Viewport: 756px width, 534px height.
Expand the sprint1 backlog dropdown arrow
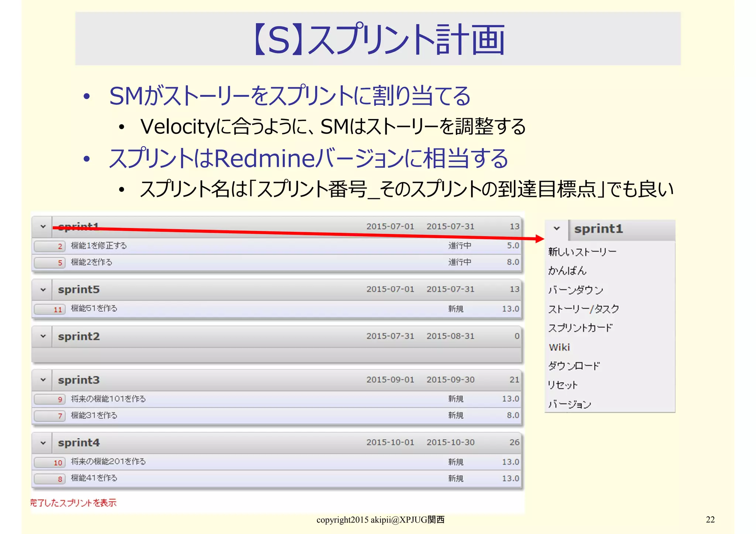(x=43, y=227)
